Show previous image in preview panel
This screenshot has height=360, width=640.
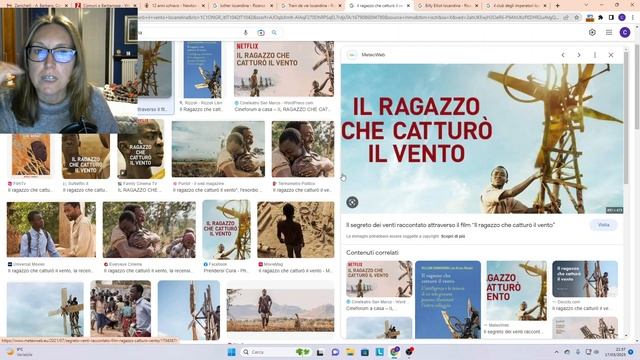[x=563, y=55]
